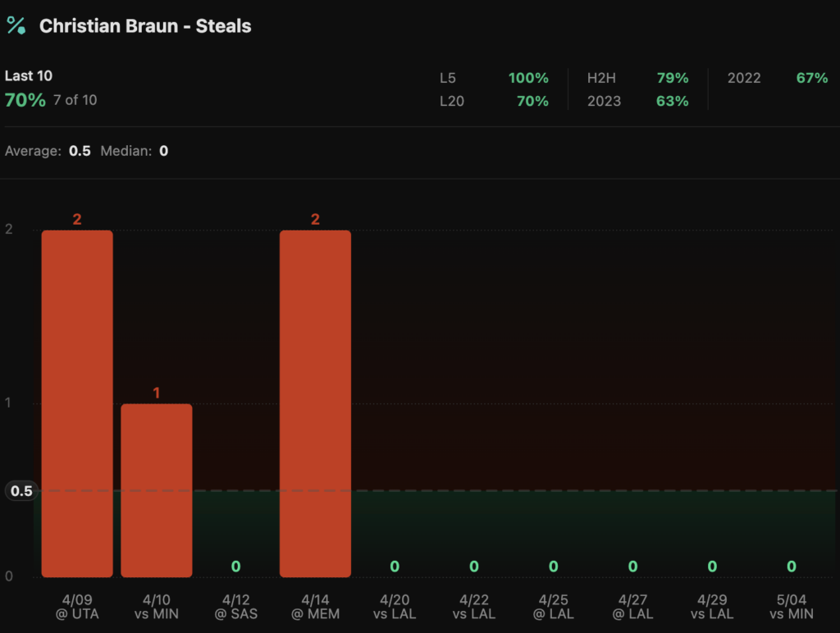Click the 4/22 vs LAL axis label
Viewport: 840px width, 633px height.
(474, 607)
